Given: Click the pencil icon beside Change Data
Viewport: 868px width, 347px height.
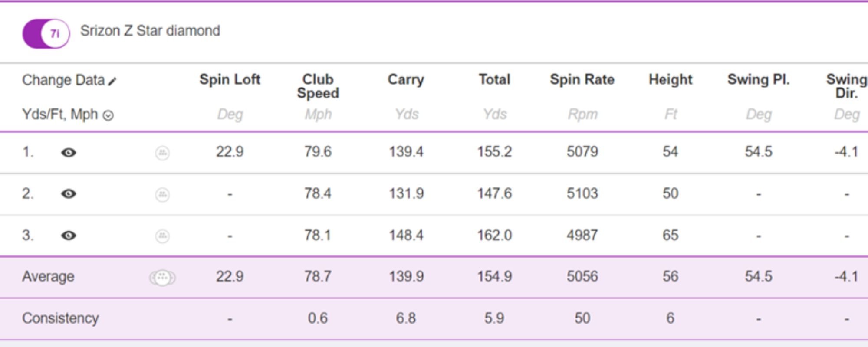Looking at the screenshot, I should [112, 81].
